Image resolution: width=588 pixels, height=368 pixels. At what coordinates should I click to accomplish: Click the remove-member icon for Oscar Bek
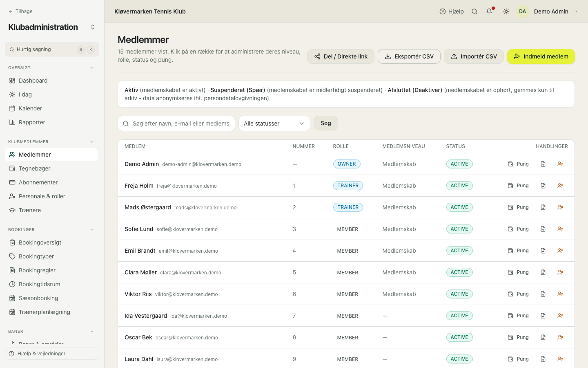560,337
